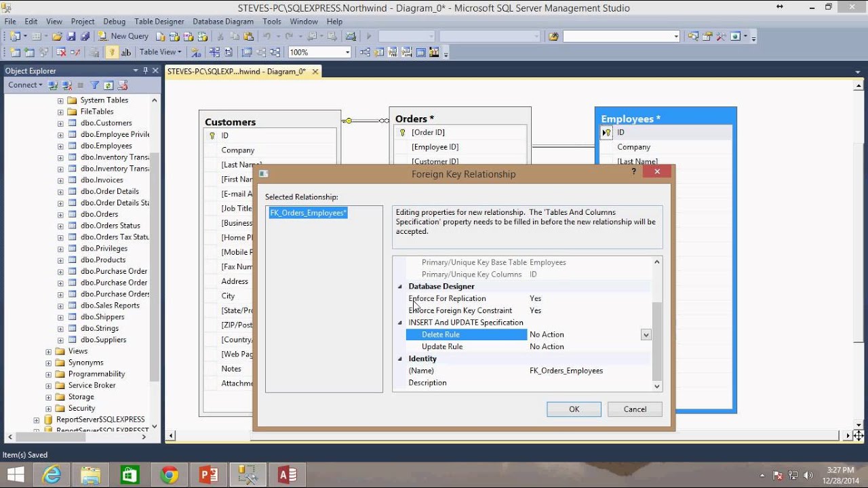The width and height of the screenshot is (868, 488).
Task: Open the Table Designer menu
Action: coord(159,22)
